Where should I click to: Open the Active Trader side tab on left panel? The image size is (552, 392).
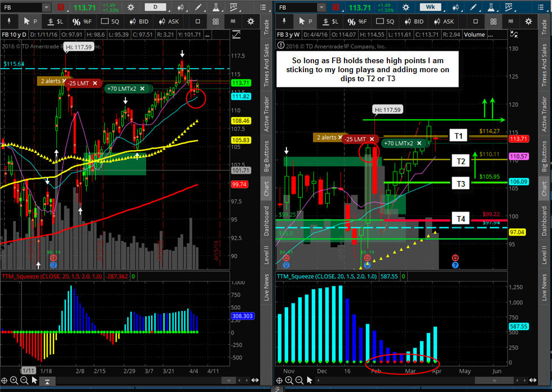267,114
